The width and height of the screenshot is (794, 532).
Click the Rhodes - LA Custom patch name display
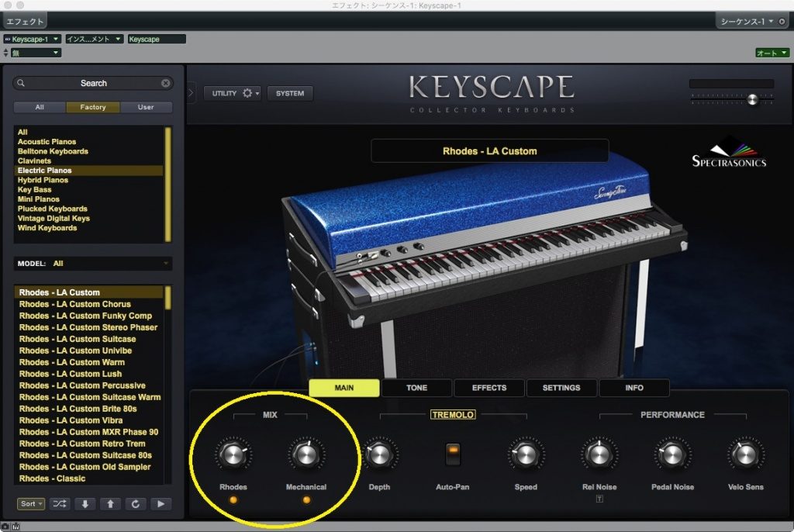click(x=490, y=151)
